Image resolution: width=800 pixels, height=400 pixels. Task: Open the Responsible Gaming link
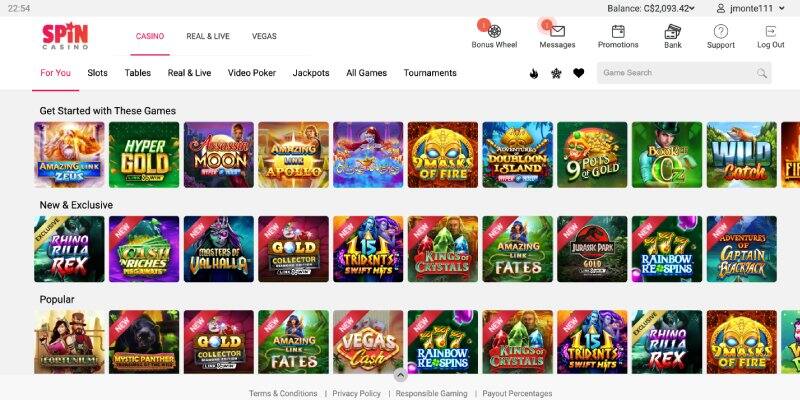pos(431,393)
